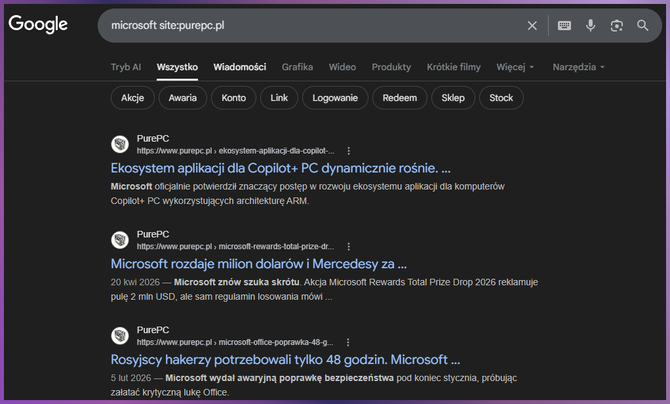Open the Rosyjscy hakerzy potrzebowali 48 godzin article
Screen dimensions: 670x404
pyautogui.click(x=285, y=360)
